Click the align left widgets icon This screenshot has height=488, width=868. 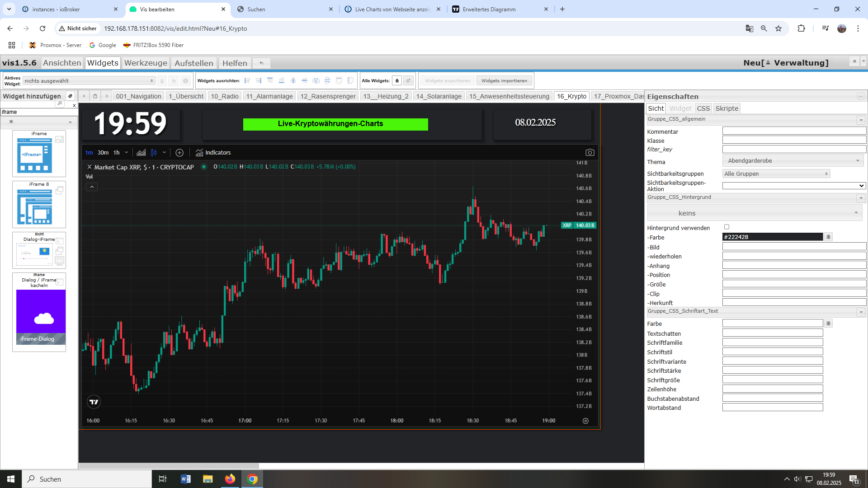click(x=247, y=81)
